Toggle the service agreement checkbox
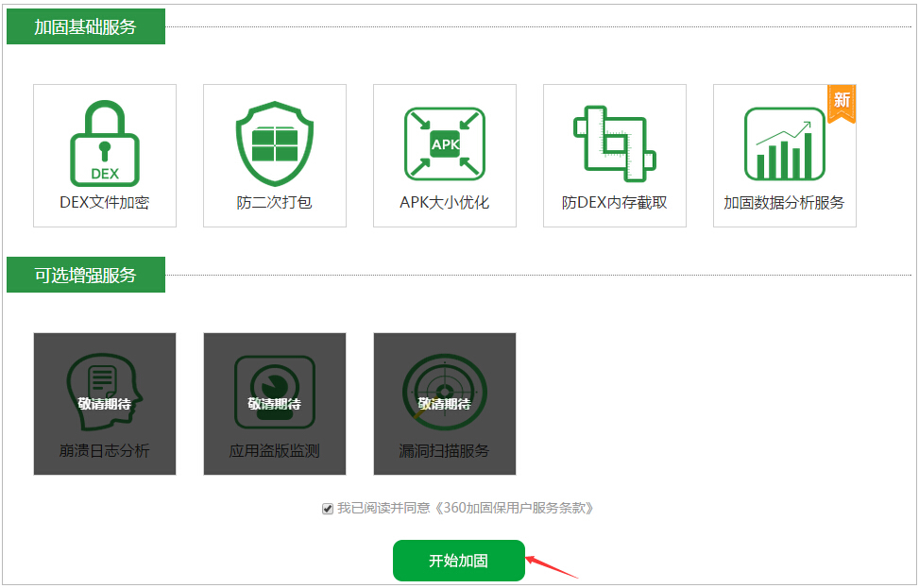Viewport: 919px width, 588px height. [x=328, y=509]
